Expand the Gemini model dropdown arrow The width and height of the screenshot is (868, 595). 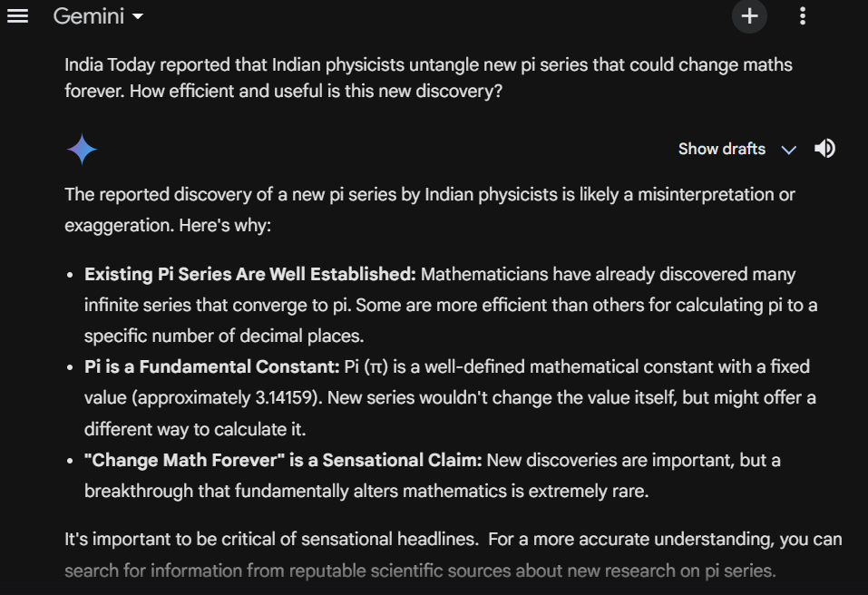click(x=138, y=16)
